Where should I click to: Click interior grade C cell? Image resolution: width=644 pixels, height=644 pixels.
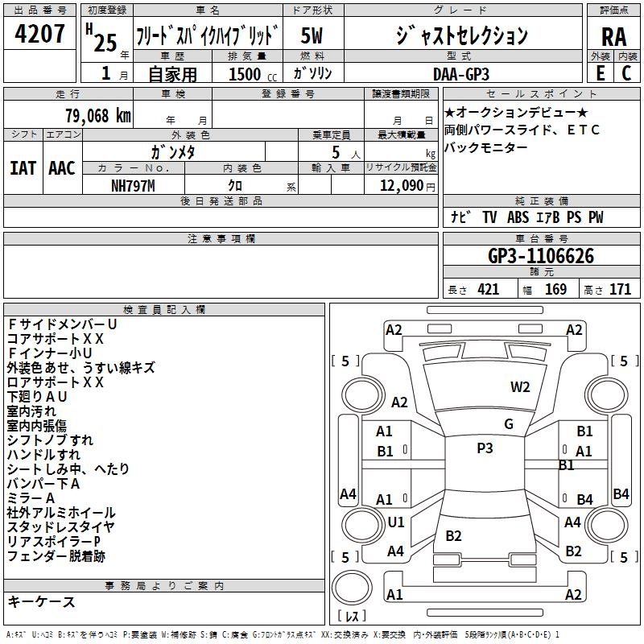click(x=626, y=72)
